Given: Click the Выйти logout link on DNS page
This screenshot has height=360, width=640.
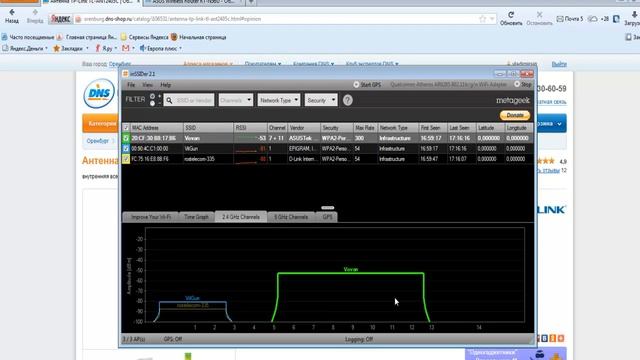Looking at the screenshot, I should (559, 64).
